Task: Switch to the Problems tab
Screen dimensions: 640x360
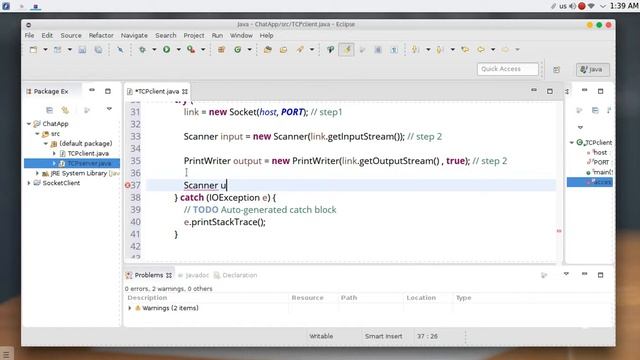Action: pos(149,275)
